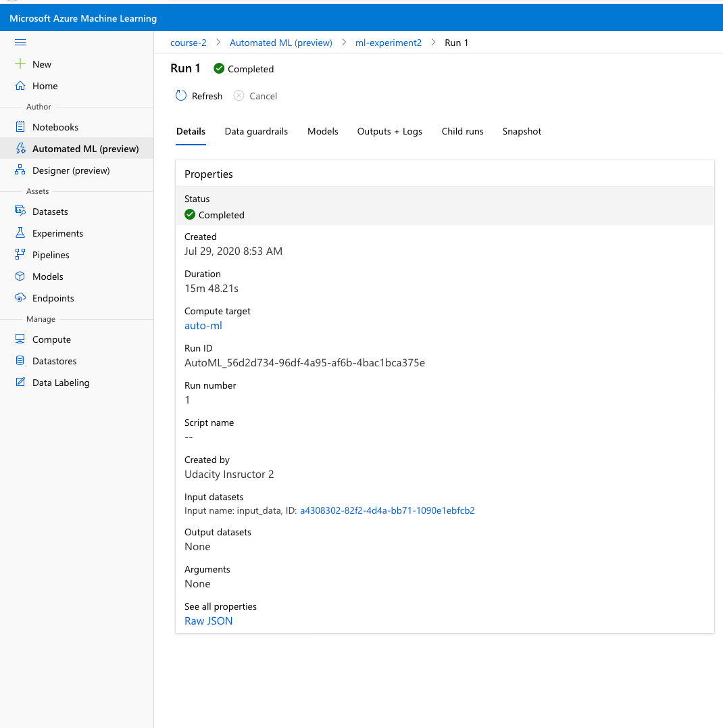Navigate to ml-experiment2 in breadcrumb

(x=388, y=43)
